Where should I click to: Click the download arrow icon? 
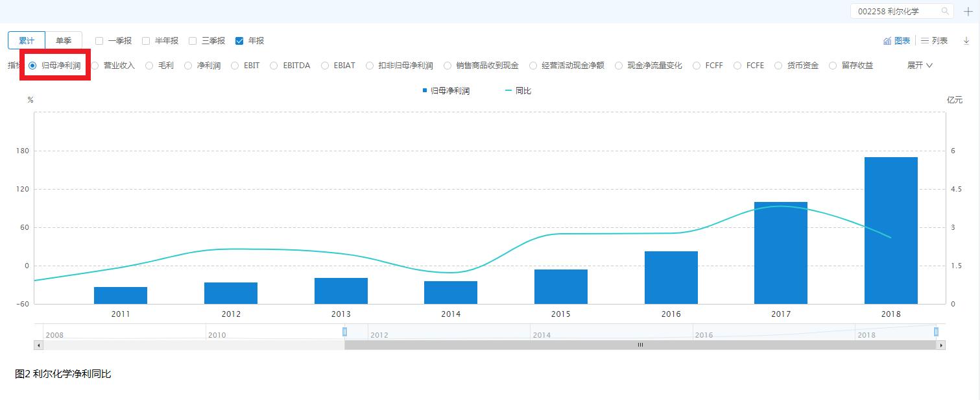click(966, 41)
